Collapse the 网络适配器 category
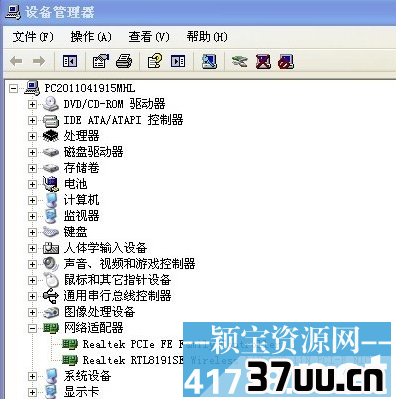 (x=32, y=328)
